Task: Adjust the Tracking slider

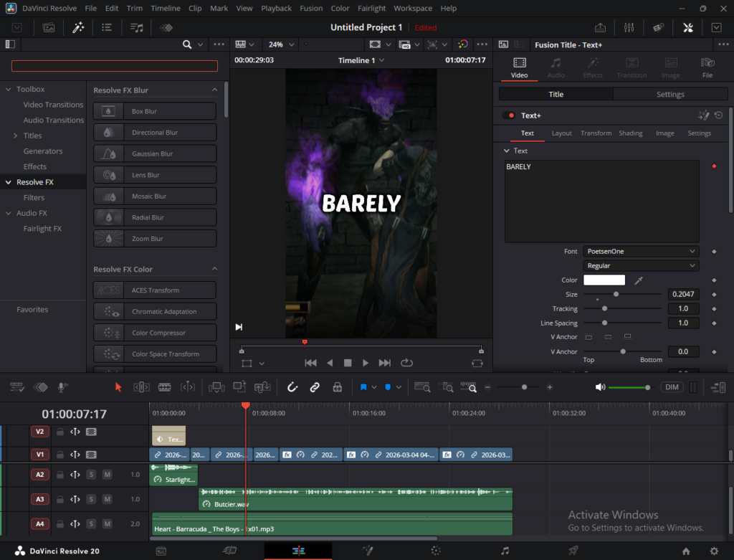Action: pyautogui.click(x=605, y=308)
